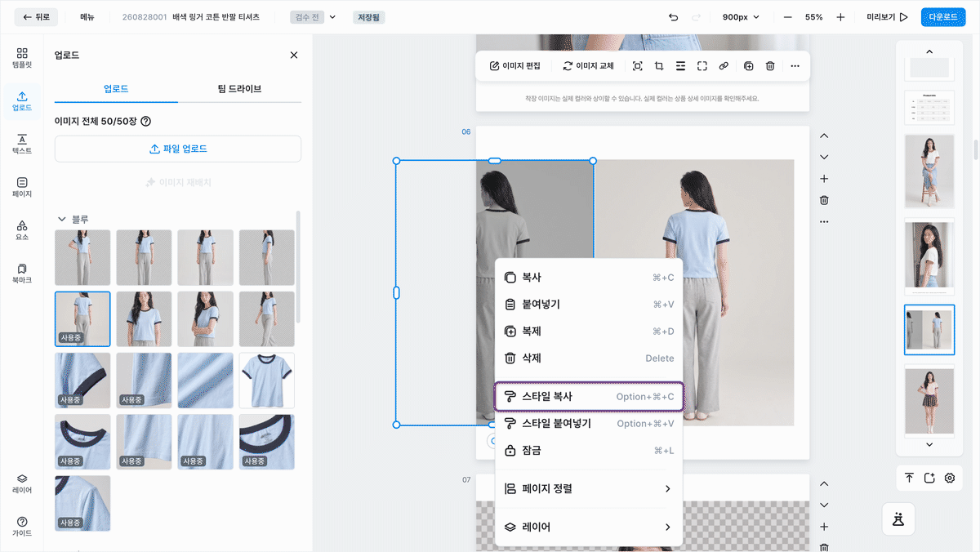Move page 06 down with arrow
Viewport: 980px width, 552px height.
[824, 157]
